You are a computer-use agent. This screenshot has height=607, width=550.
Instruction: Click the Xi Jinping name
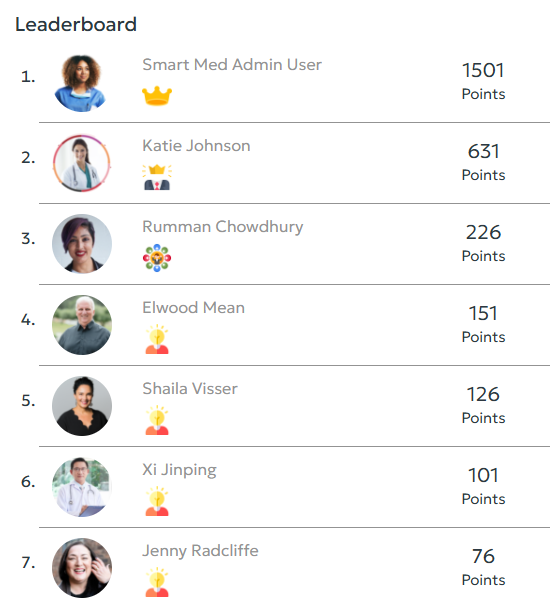pos(179,470)
